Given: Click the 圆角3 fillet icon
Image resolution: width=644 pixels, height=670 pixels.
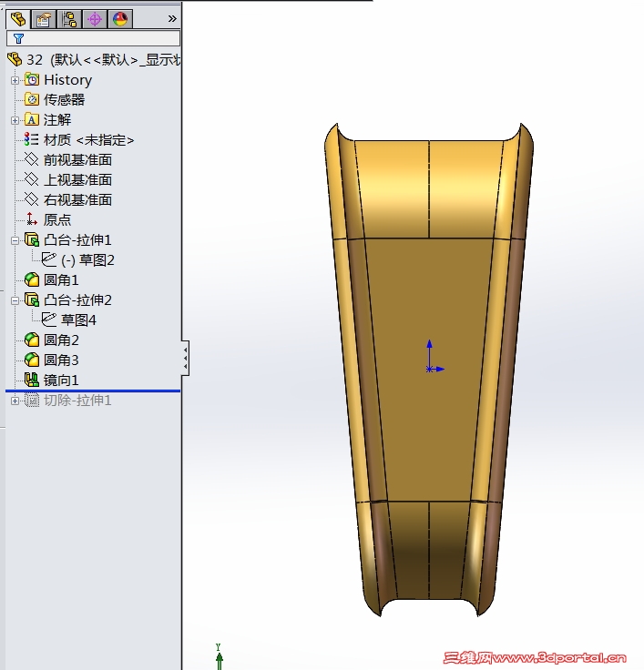Looking at the screenshot, I should pos(32,360).
